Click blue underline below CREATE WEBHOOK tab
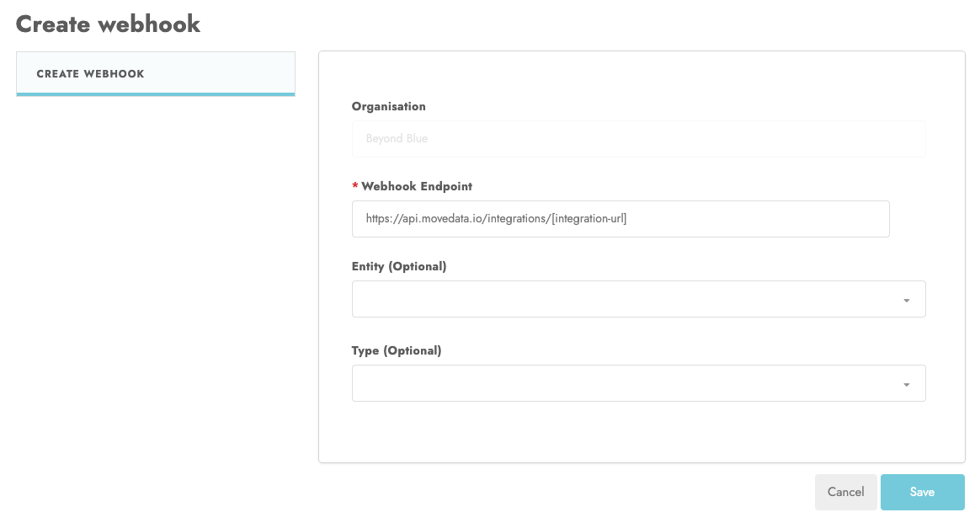The width and height of the screenshot is (980, 523). tap(155, 94)
